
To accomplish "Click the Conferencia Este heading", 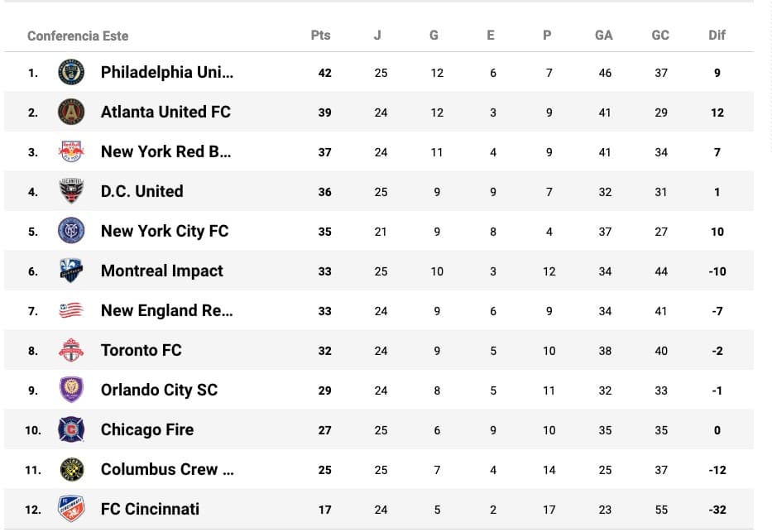I will coord(78,36).
